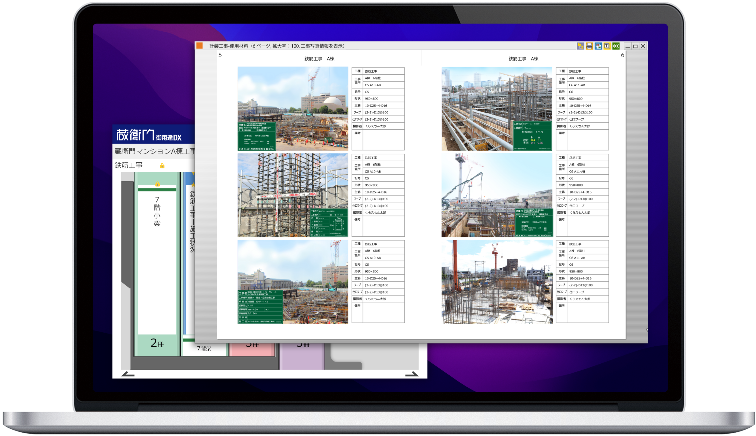Open the bottom-right rebar photo on right page

click(497, 281)
